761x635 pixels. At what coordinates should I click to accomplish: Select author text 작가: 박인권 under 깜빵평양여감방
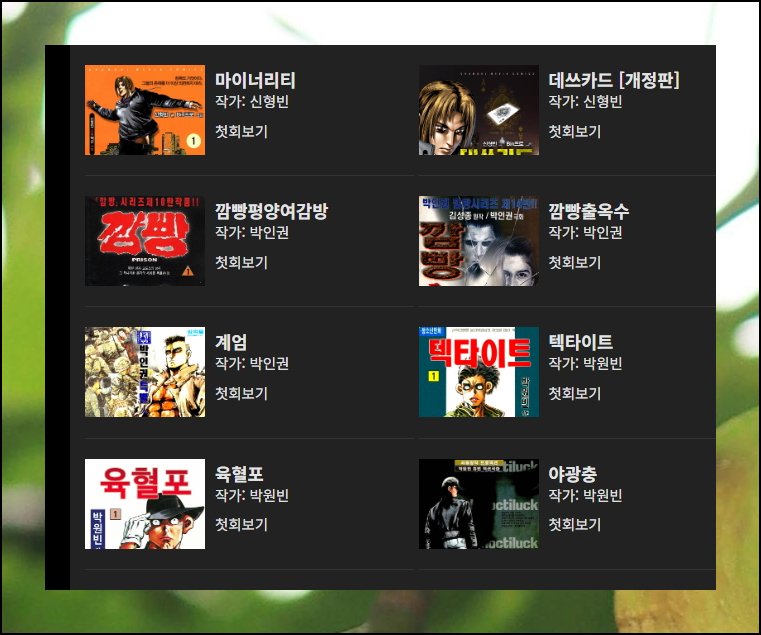(252, 233)
